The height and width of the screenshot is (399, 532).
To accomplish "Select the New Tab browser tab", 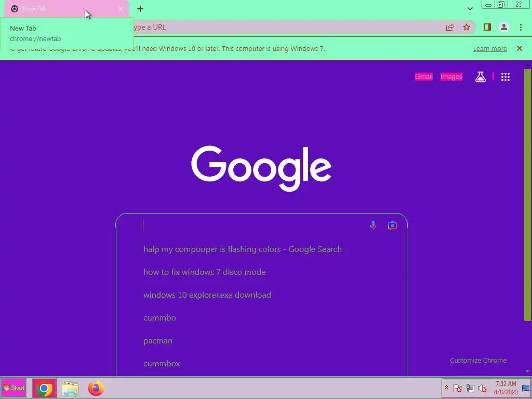I will pos(66,9).
